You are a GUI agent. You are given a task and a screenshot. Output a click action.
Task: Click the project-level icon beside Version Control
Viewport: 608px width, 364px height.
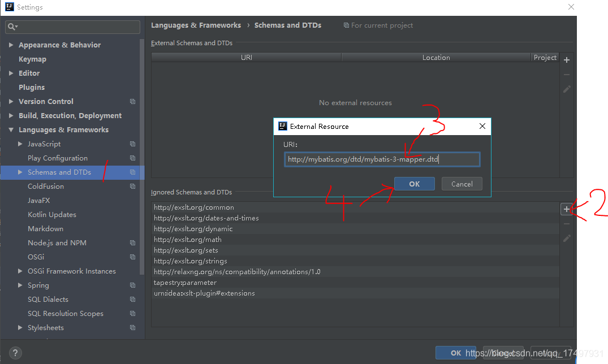coord(132,102)
